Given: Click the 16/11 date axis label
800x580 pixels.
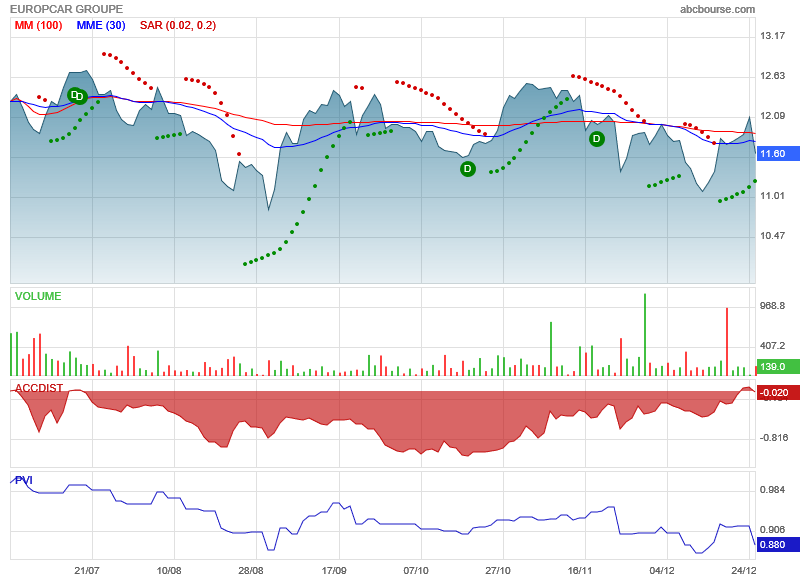Looking at the screenshot, I should [x=580, y=570].
